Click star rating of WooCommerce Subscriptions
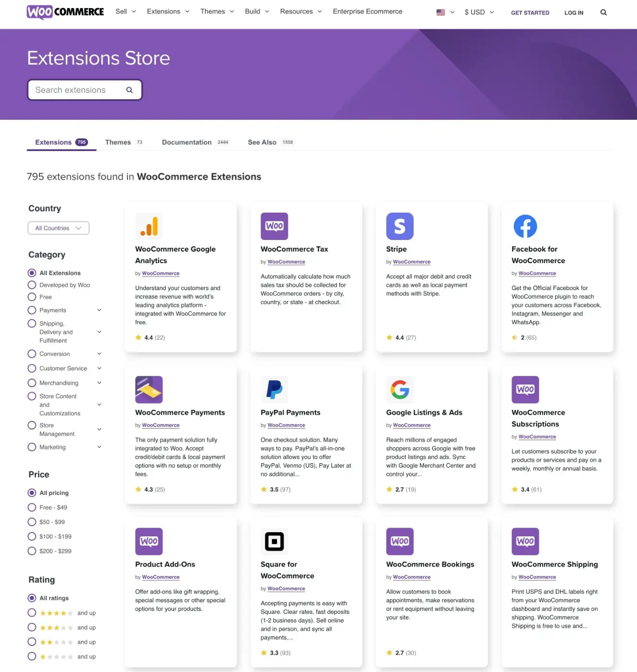Screen dimensions: 637x672 click(526, 490)
